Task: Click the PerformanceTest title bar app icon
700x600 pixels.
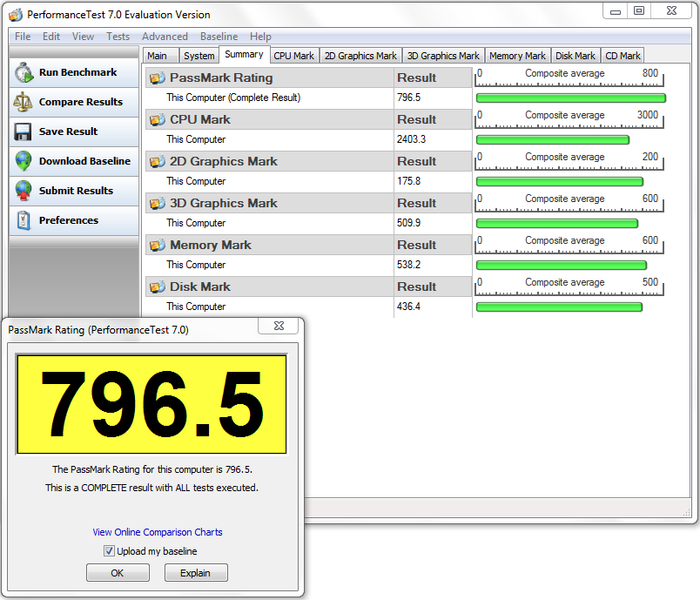Action: [x=16, y=15]
